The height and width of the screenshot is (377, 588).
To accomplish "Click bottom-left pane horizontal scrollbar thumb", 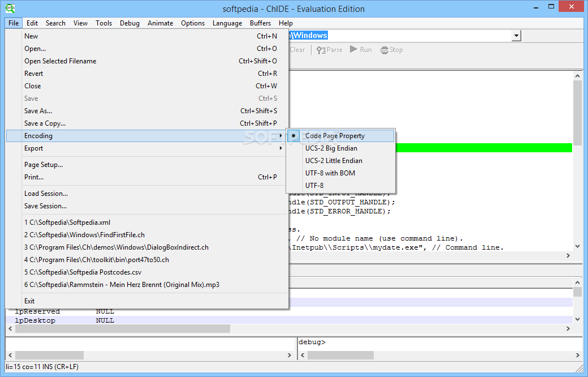I will [x=49, y=355].
